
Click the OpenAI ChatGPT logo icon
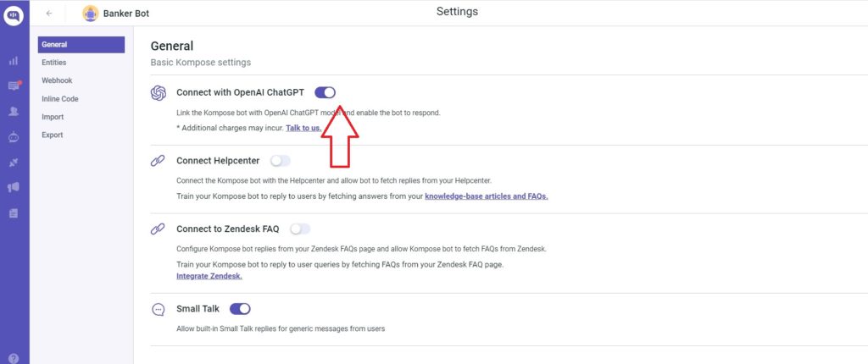(x=159, y=93)
